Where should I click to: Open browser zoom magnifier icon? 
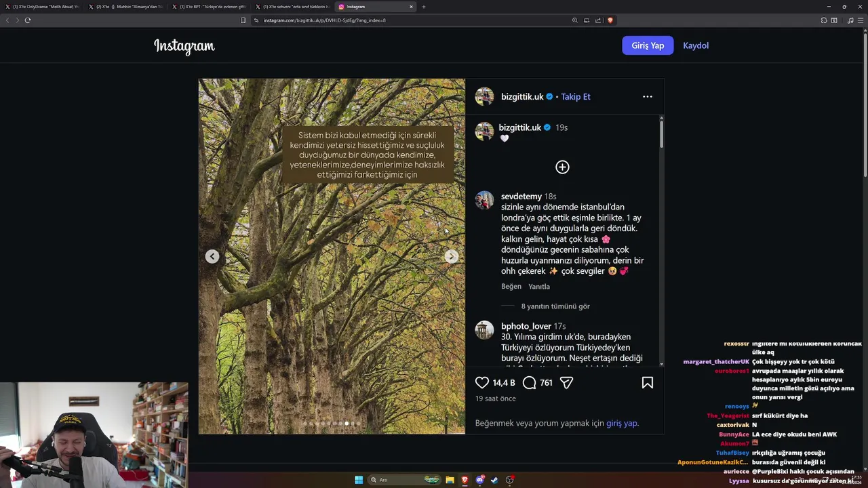coord(575,20)
